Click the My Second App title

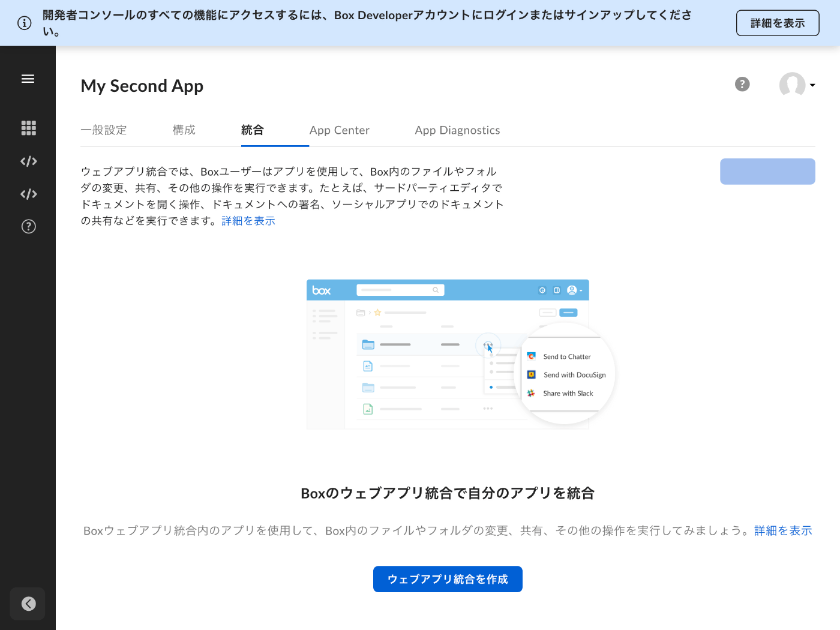142,86
